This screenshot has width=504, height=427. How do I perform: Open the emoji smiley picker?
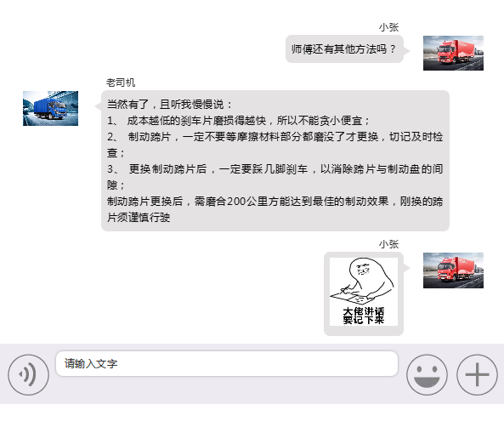[x=427, y=374]
